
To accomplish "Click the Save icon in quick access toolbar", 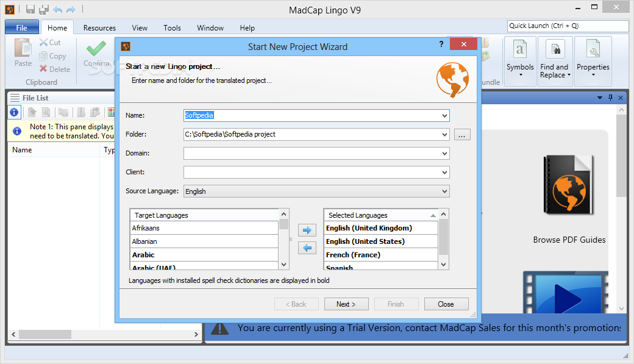I will pyautogui.click(x=30, y=9).
